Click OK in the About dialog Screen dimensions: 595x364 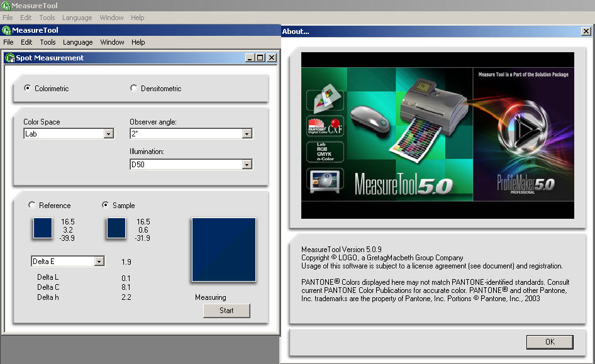coord(550,342)
